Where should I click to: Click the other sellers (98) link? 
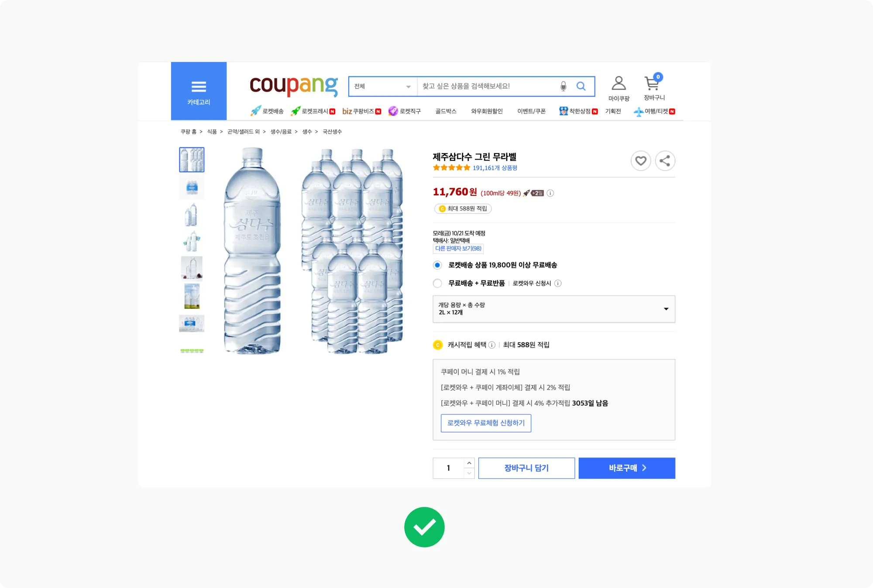point(458,249)
